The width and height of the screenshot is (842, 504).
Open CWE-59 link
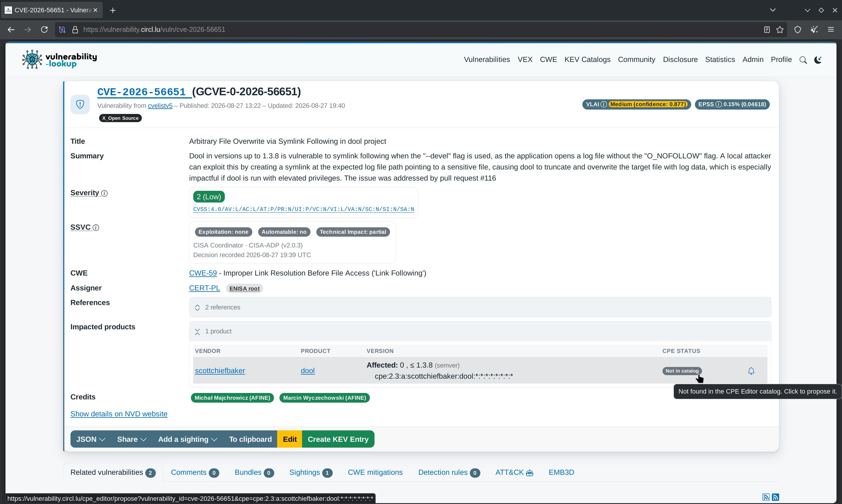tap(203, 273)
